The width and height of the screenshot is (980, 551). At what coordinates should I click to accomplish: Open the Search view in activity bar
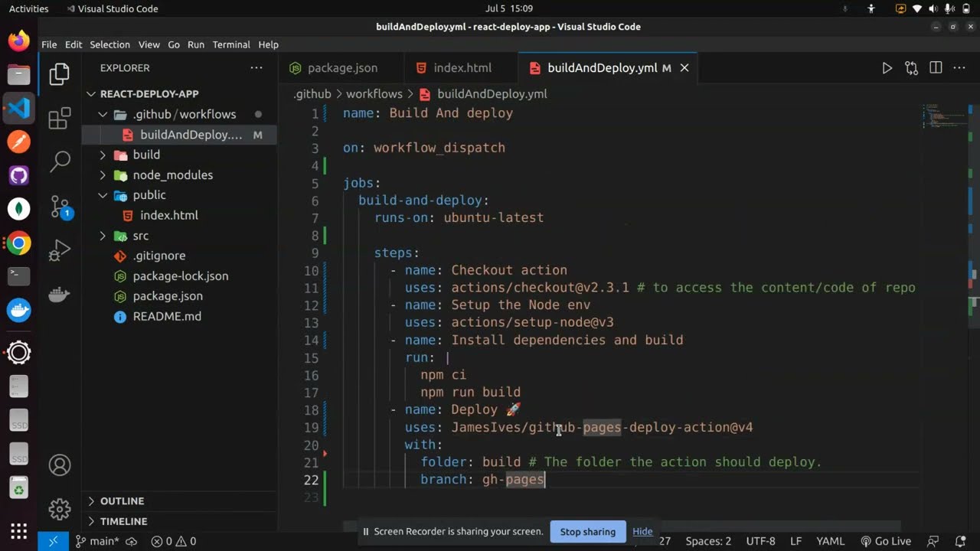(60, 161)
